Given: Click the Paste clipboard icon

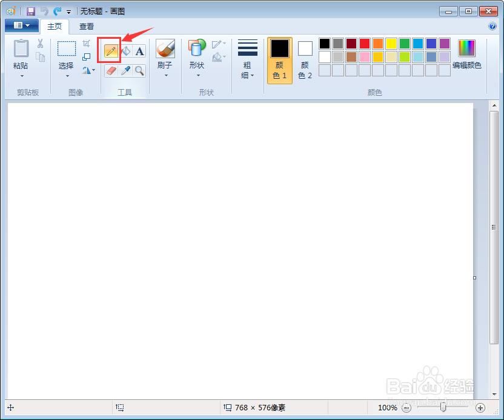Looking at the screenshot, I should click(x=21, y=48).
